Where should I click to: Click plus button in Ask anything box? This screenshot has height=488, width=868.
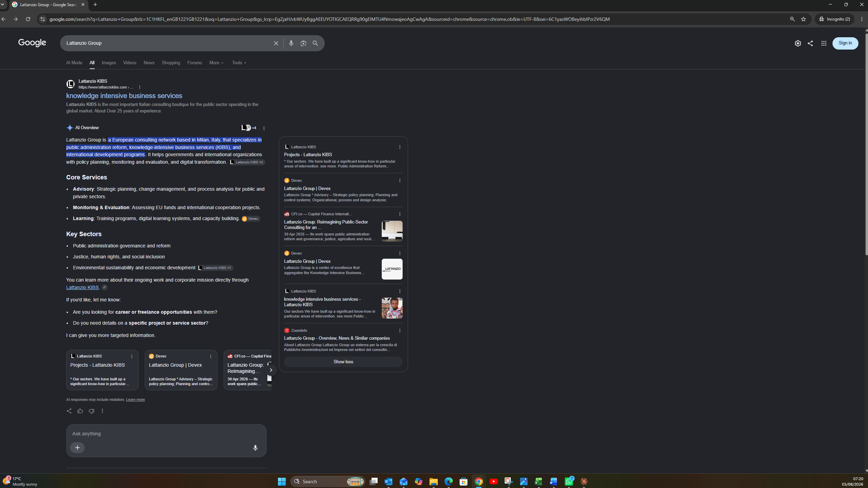pos(78,448)
